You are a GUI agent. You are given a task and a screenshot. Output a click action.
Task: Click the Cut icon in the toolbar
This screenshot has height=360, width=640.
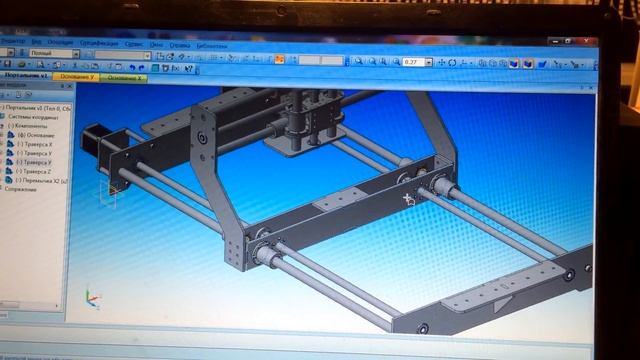point(75,65)
